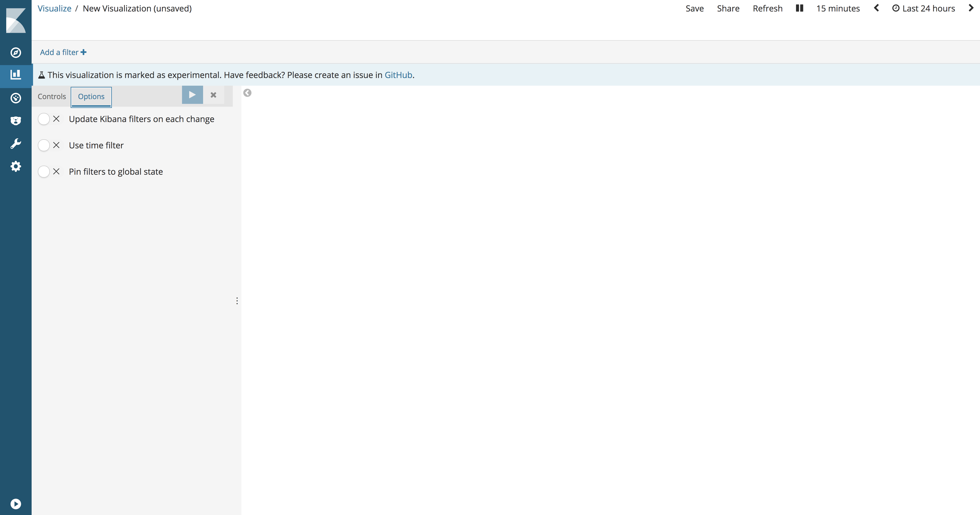This screenshot has height=515, width=980.
Task: Switch to the Controls tab
Action: coord(52,96)
